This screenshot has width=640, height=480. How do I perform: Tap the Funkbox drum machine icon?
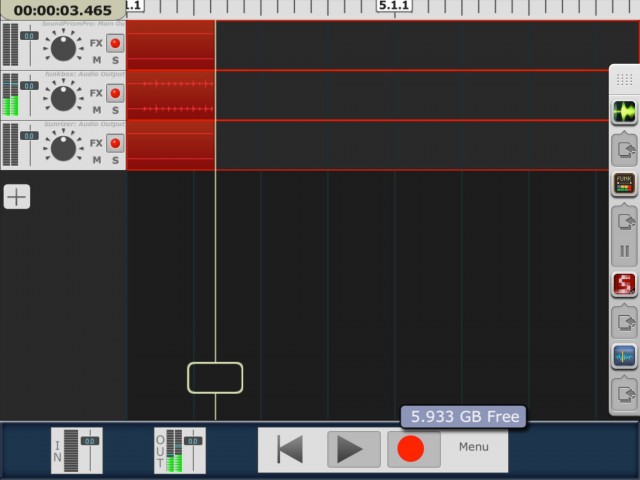click(624, 184)
